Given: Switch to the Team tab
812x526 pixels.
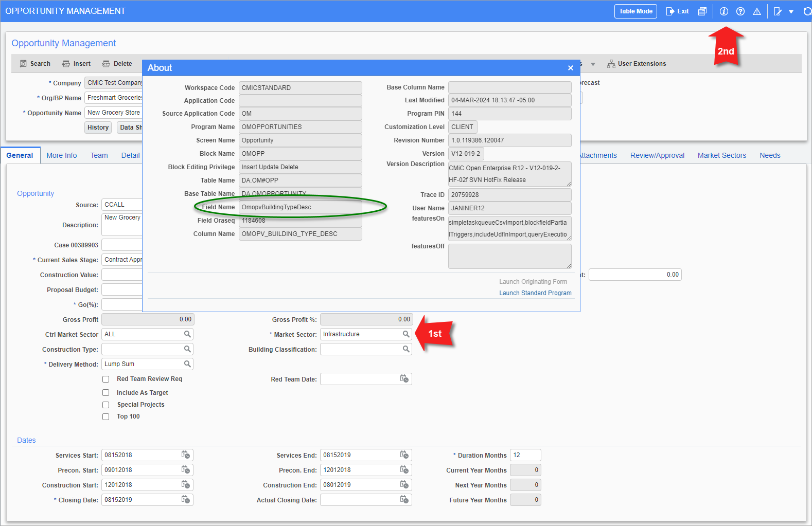Looking at the screenshot, I should click(x=99, y=155).
